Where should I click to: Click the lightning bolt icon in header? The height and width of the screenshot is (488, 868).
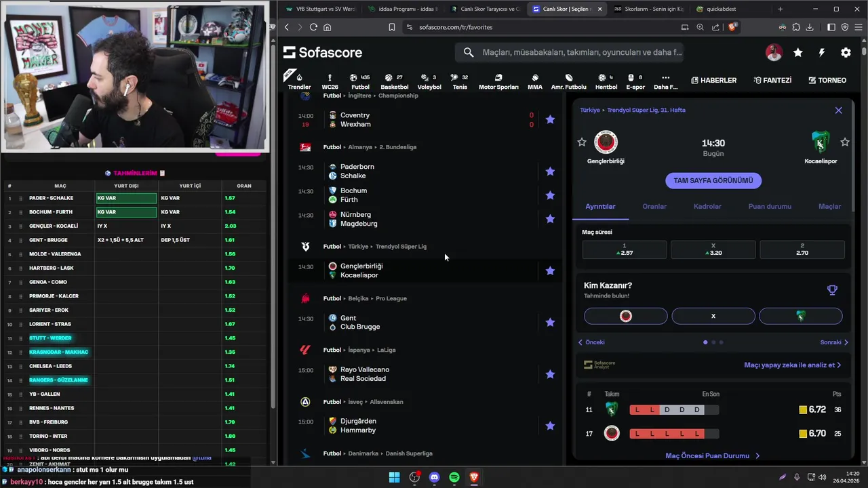pos(822,52)
